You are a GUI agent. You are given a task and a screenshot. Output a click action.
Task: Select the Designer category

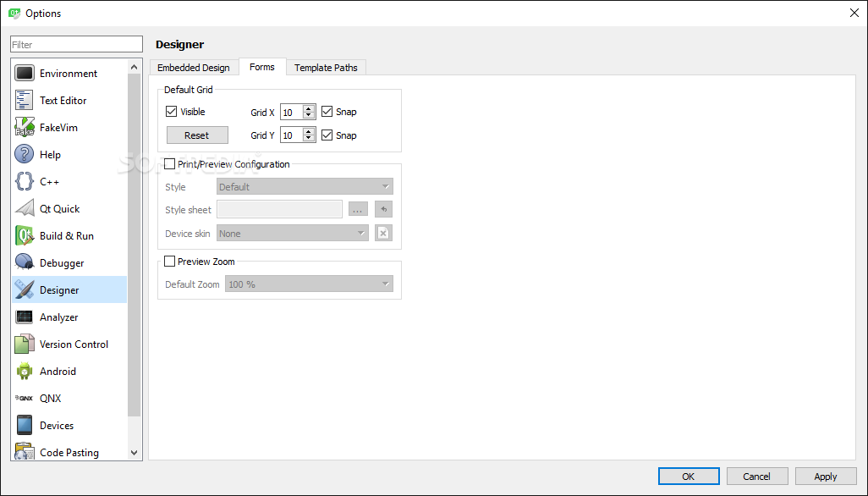point(69,290)
